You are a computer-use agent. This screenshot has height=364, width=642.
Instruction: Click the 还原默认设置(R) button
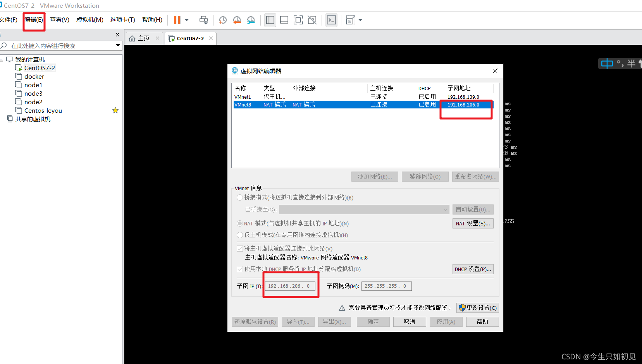[255, 322]
